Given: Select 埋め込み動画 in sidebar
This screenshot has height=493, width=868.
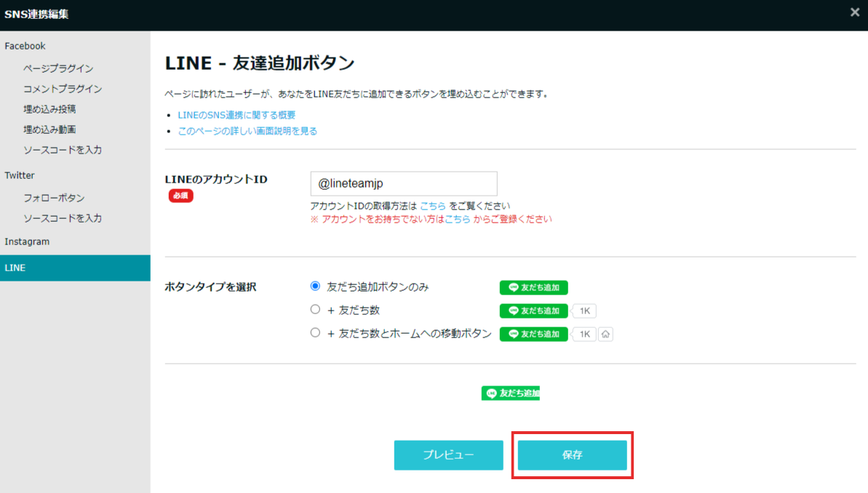Looking at the screenshot, I should point(49,129).
